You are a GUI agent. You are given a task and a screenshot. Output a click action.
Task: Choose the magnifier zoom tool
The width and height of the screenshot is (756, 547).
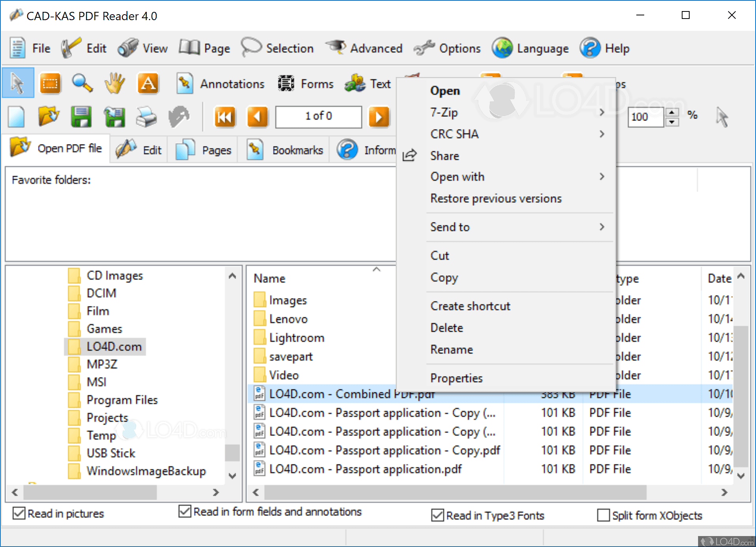tap(82, 83)
